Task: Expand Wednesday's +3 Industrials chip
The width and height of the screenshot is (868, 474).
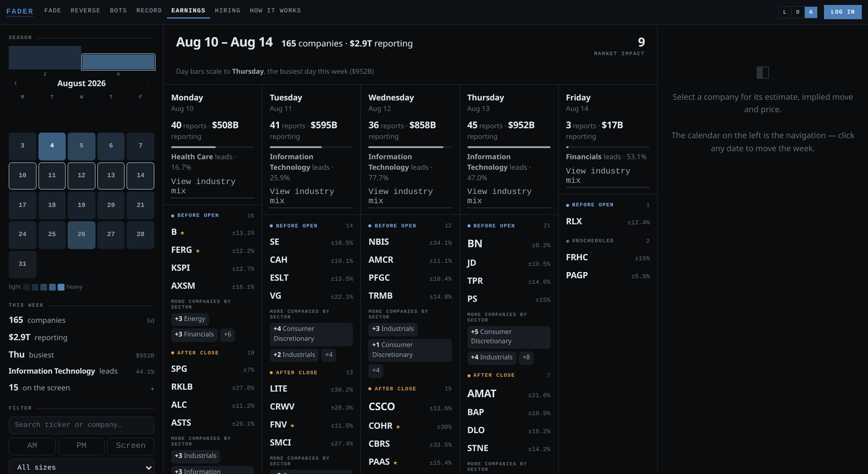Action: coord(393,329)
